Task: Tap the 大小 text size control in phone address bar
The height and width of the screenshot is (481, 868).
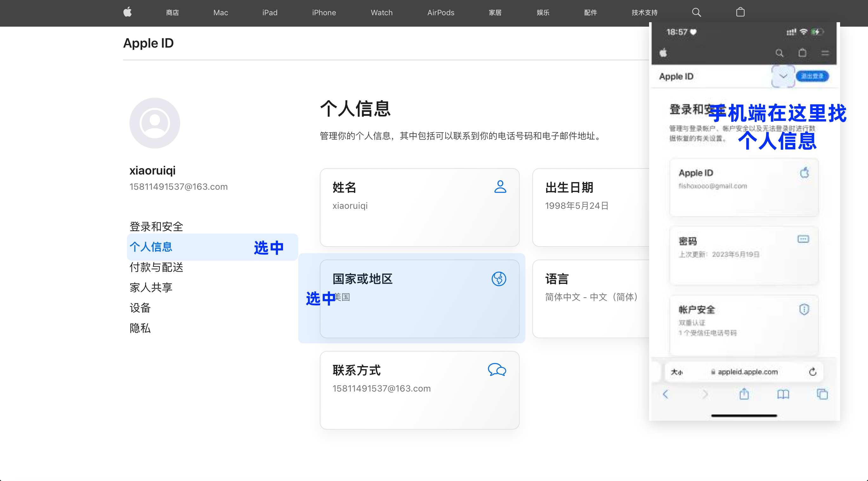Action: pyautogui.click(x=677, y=372)
